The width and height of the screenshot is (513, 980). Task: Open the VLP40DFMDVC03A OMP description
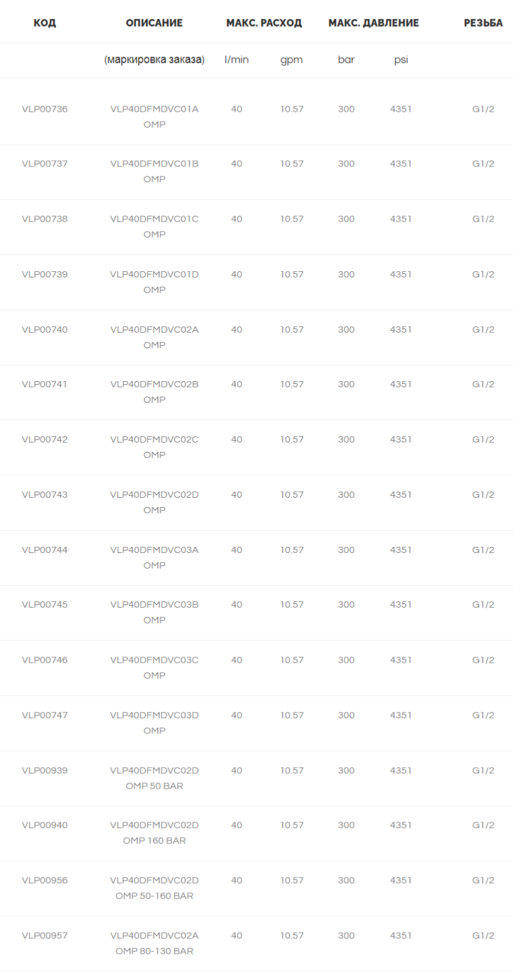tap(154, 557)
